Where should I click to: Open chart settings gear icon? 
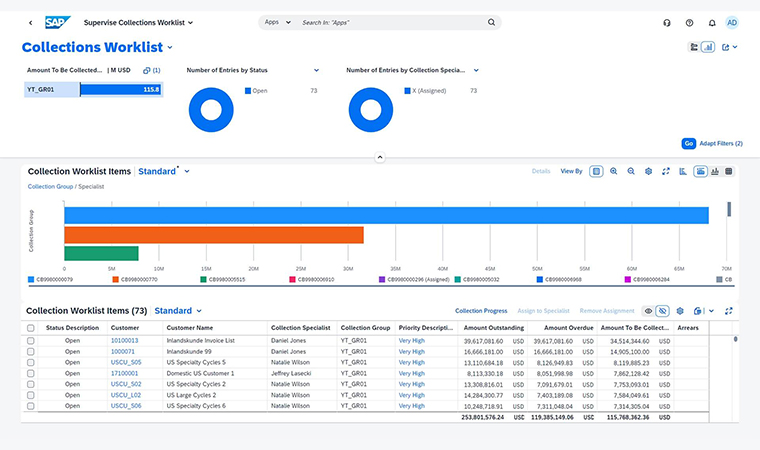(648, 171)
